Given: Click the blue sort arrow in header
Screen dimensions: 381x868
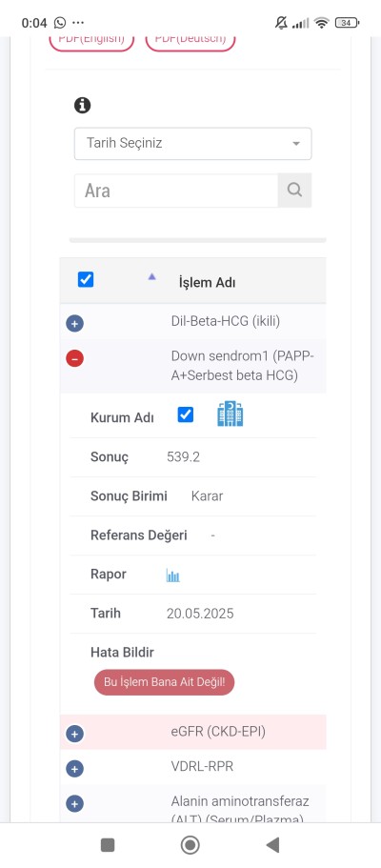Looking at the screenshot, I should click(151, 276).
